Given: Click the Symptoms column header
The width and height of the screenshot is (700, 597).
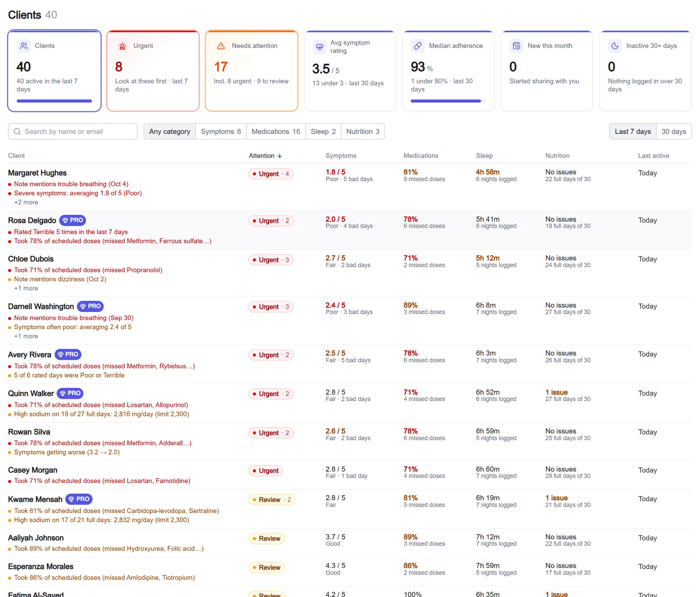Looking at the screenshot, I should coord(341,156).
